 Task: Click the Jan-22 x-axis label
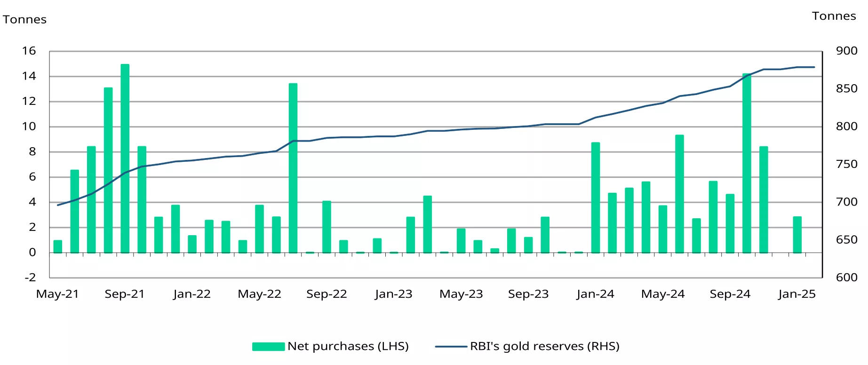click(192, 294)
